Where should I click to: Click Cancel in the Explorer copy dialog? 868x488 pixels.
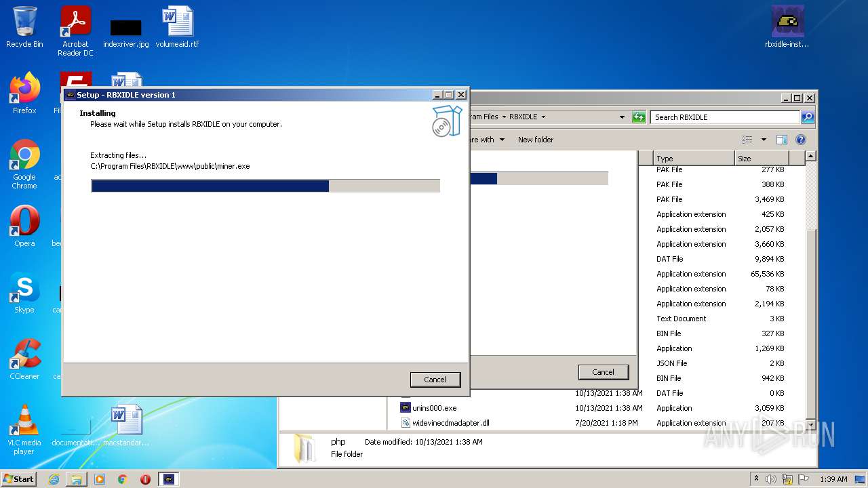click(x=603, y=372)
